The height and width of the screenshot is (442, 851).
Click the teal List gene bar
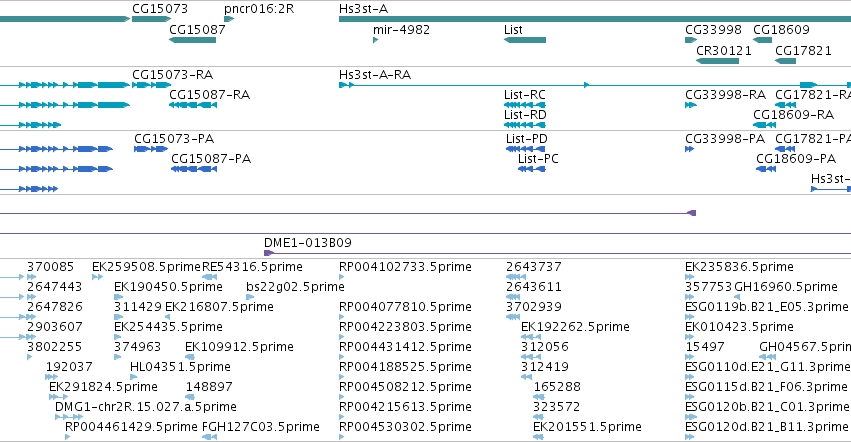pyautogui.click(x=525, y=40)
